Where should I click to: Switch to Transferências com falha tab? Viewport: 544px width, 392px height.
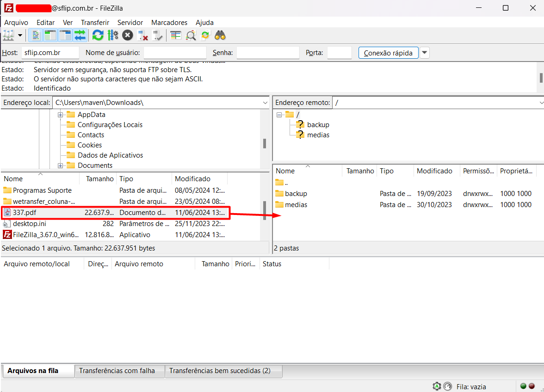(120, 371)
